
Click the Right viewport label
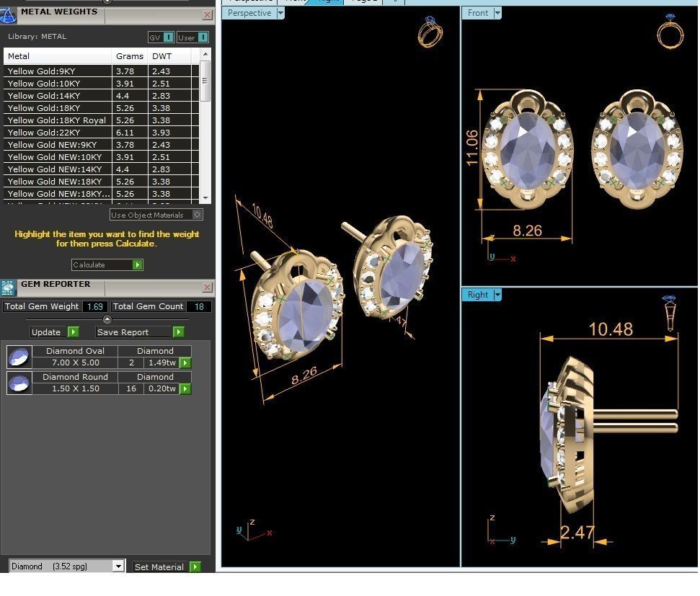[478, 295]
